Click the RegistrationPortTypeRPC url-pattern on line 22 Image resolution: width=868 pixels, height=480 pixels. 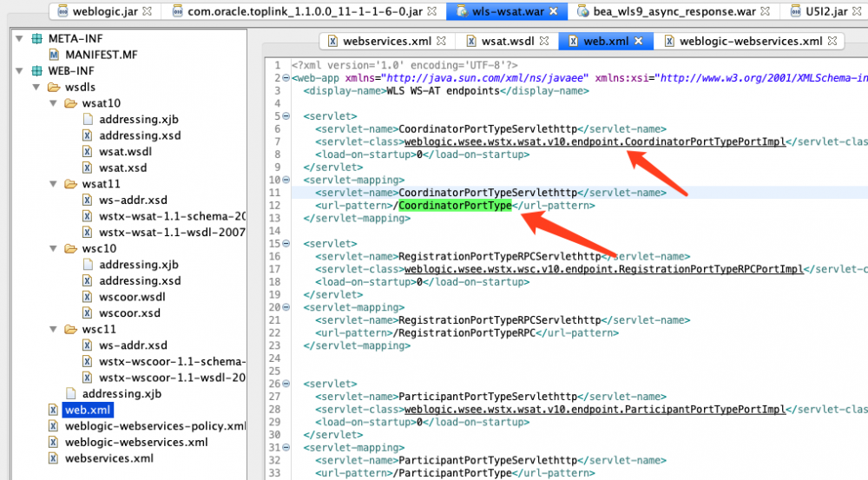tap(464, 332)
